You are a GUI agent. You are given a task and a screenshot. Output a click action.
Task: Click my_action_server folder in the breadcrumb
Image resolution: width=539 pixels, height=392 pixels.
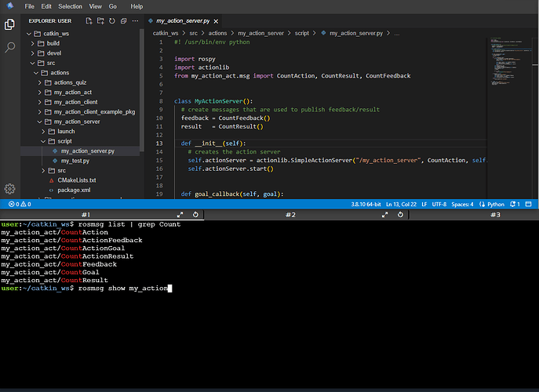(261, 34)
